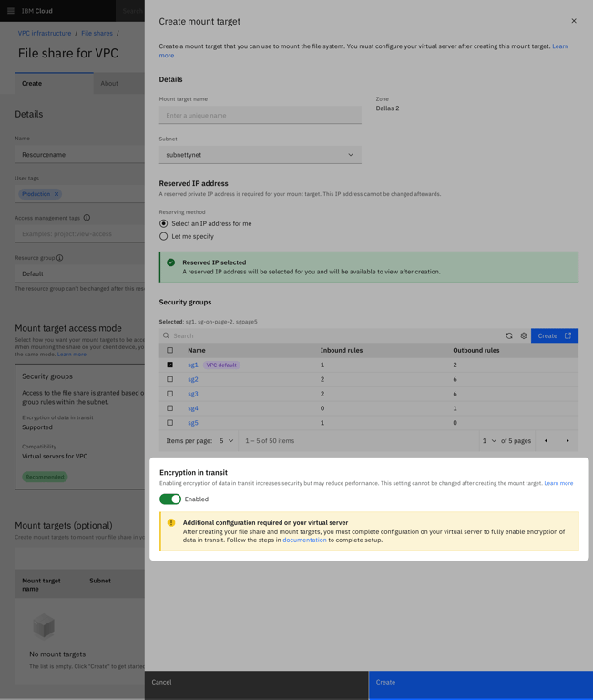This screenshot has height=700, width=593.
Task: Check the sg5 security group checkbox
Action: 170,423
